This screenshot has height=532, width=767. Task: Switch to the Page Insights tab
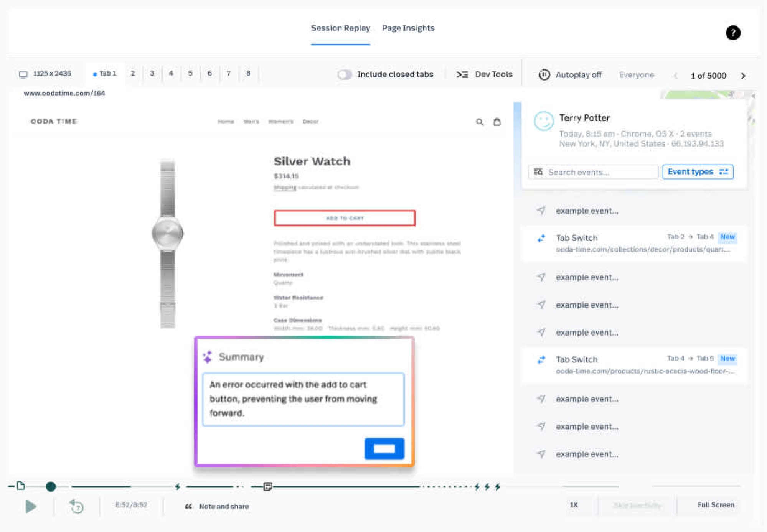point(408,28)
